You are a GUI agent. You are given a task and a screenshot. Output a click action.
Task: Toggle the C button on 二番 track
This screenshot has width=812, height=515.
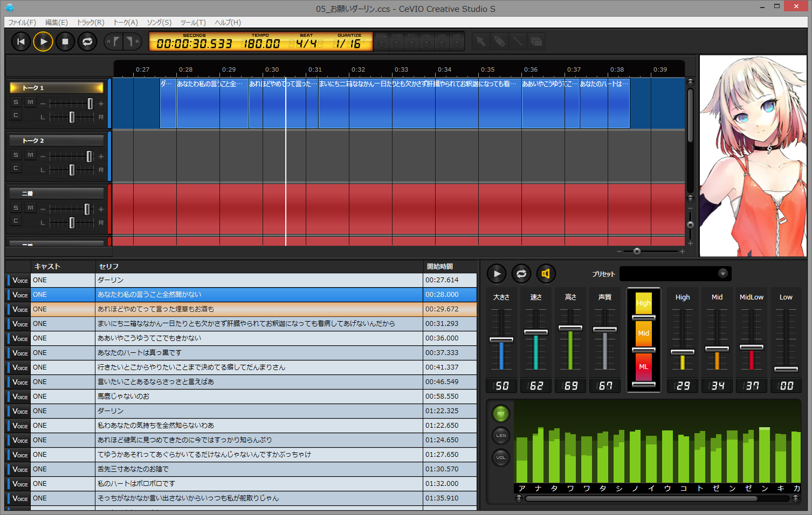(16, 221)
